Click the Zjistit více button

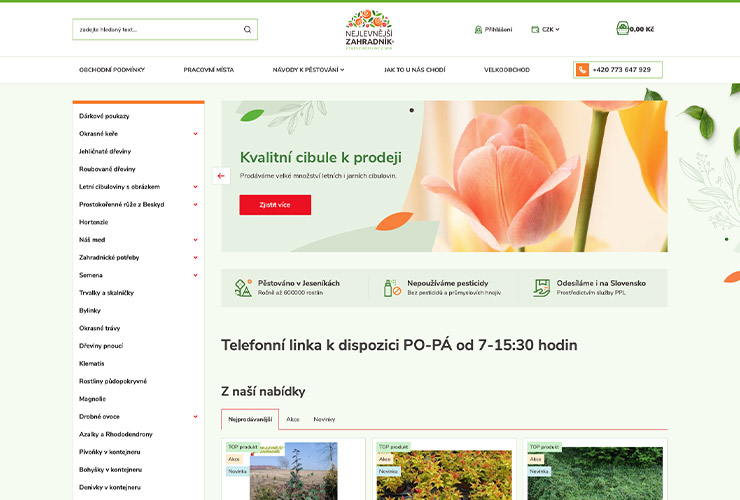[x=275, y=205]
